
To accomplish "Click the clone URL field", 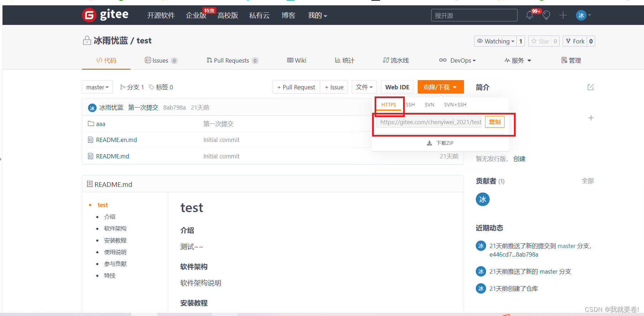I will [x=429, y=122].
